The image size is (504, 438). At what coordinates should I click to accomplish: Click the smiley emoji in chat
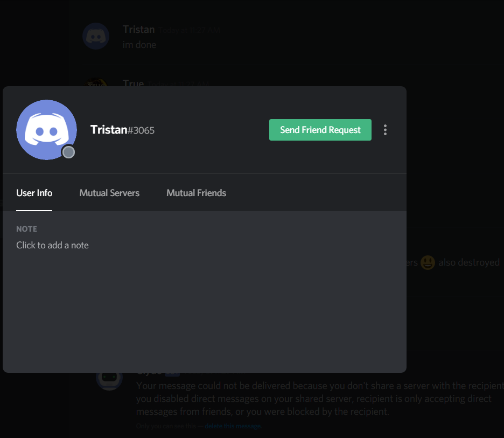pos(428,263)
